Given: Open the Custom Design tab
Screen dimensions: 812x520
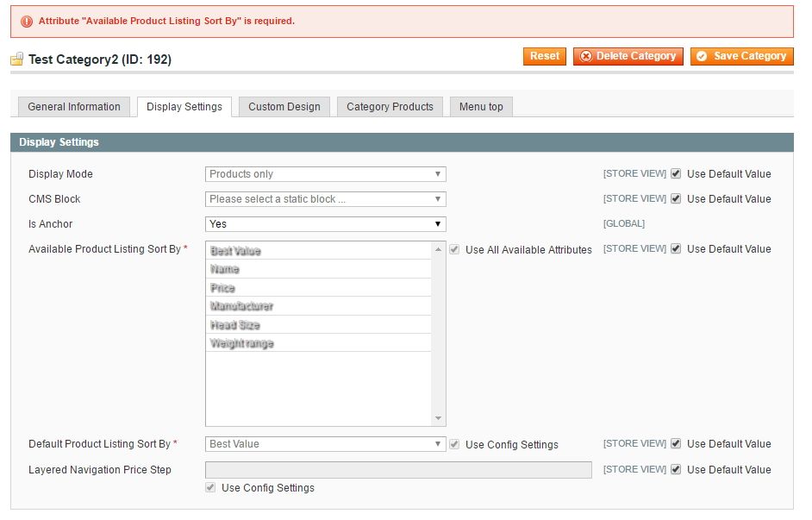Looking at the screenshot, I should pyautogui.click(x=284, y=107).
